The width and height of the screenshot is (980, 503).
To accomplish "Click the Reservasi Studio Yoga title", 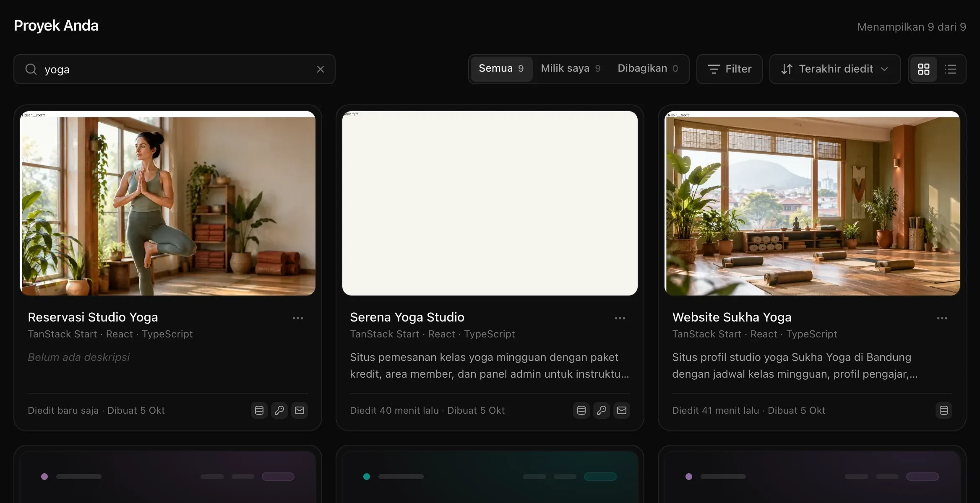I will pos(93,317).
